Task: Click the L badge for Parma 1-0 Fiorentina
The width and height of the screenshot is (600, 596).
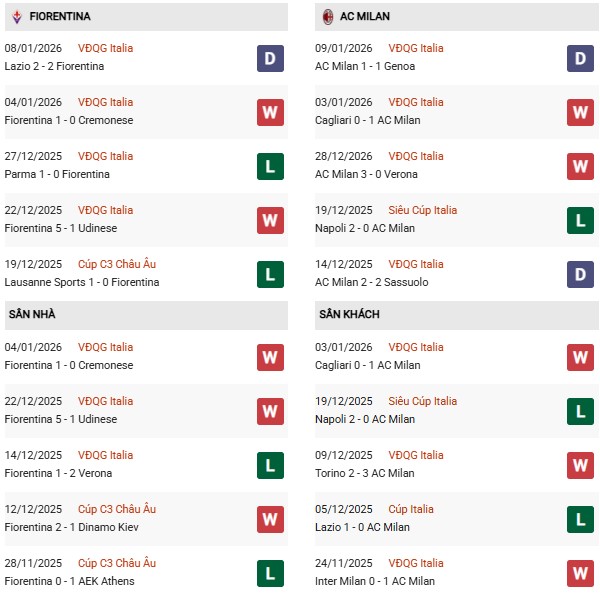Action: (x=270, y=166)
